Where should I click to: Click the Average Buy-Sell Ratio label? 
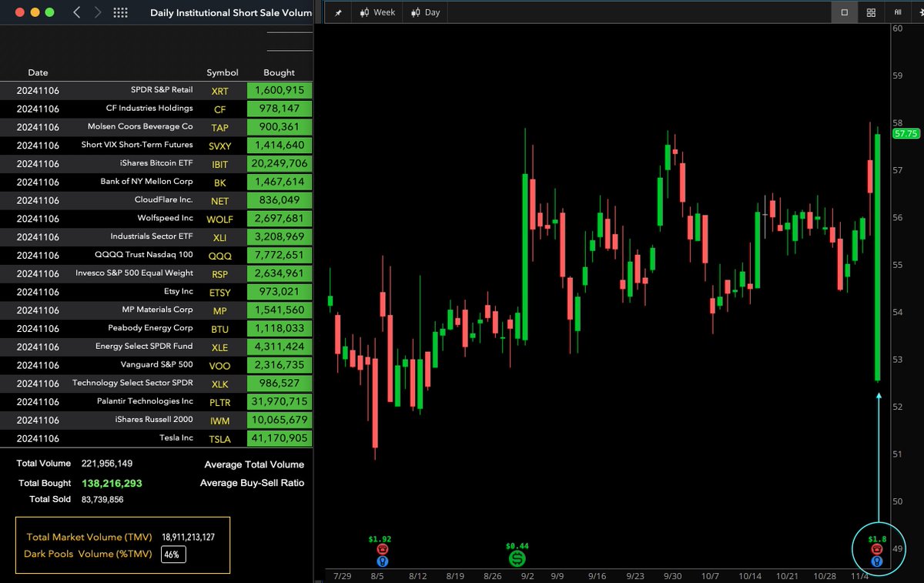(x=252, y=483)
